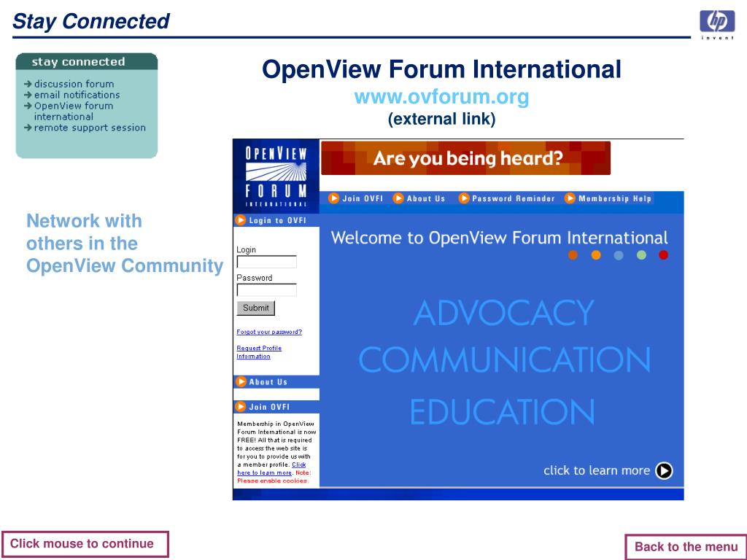Click 'Welcome to OpenView Forum International' heading
The height and width of the screenshot is (560, 747).
[499, 238]
